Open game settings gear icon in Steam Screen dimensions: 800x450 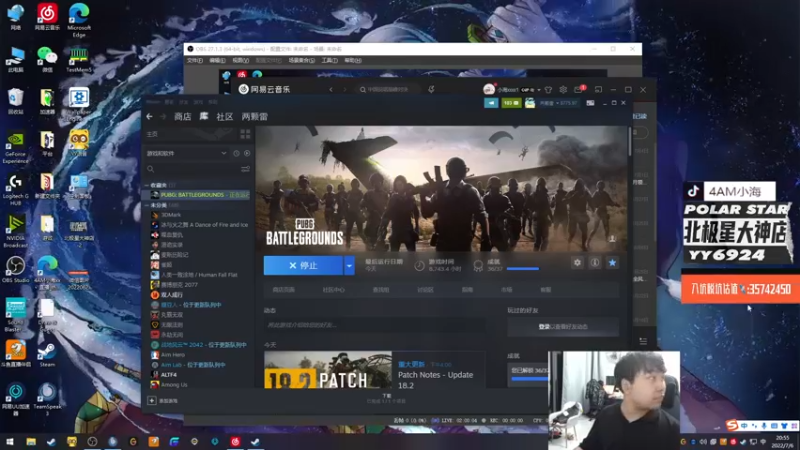tap(577, 262)
